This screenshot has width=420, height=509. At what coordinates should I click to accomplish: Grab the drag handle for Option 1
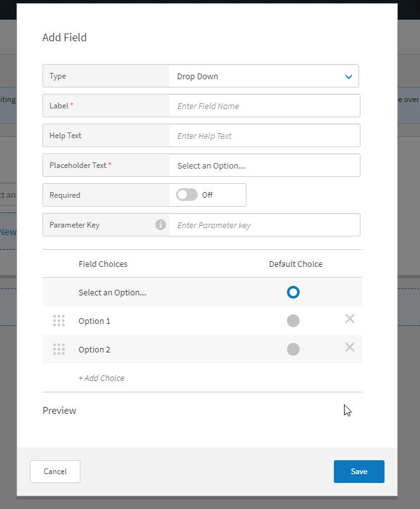pyautogui.click(x=59, y=321)
